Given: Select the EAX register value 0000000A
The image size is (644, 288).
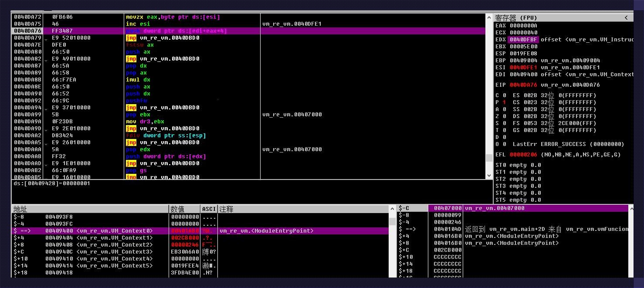Looking at the screenshot, I should pos(523,26).
